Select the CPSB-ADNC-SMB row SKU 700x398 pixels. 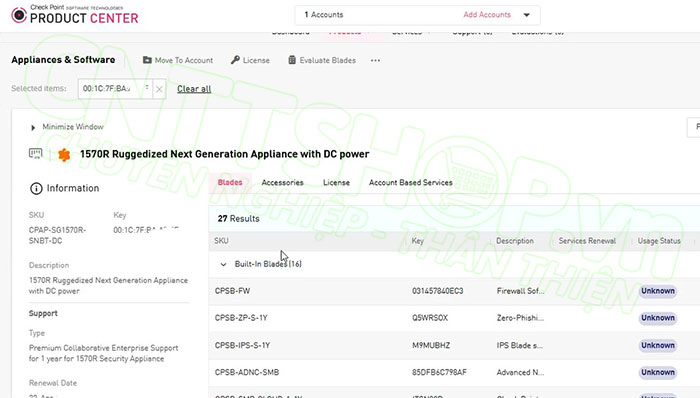247,372
